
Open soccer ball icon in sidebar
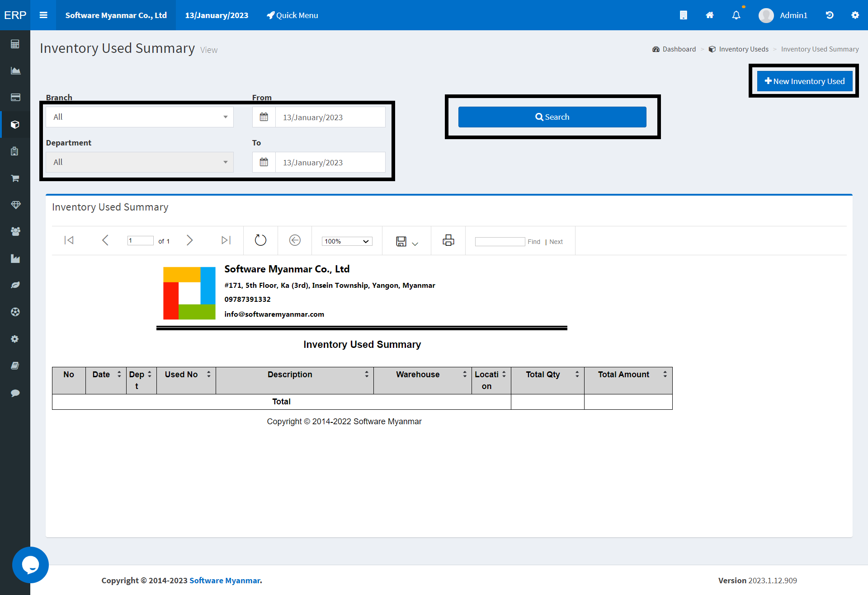coord(15,312)
